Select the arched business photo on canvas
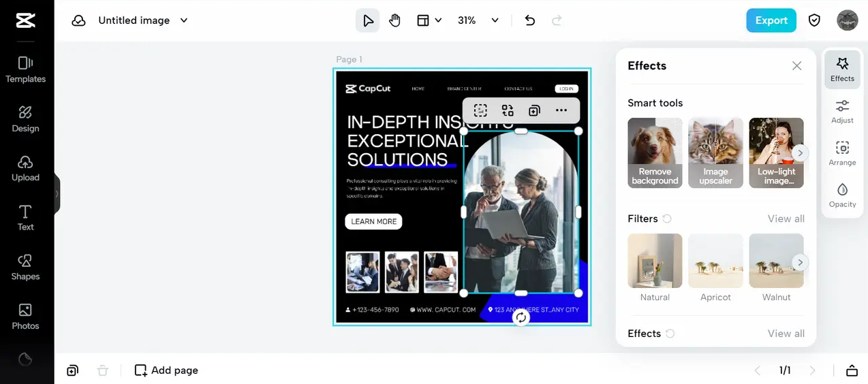The width and height of the screenshot is (868, 384). (x=521, y=212)
